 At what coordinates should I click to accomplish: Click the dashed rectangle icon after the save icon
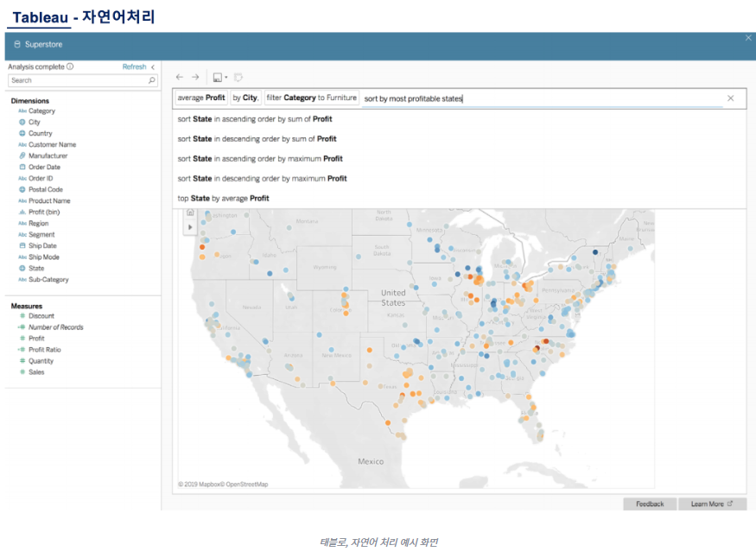click(x=238, y=77)
